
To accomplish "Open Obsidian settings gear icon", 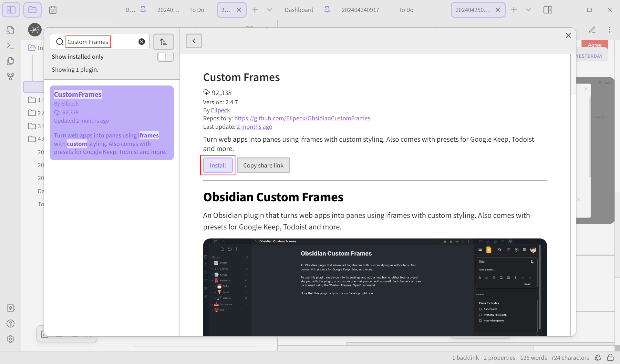I will (x=10, y=339).
